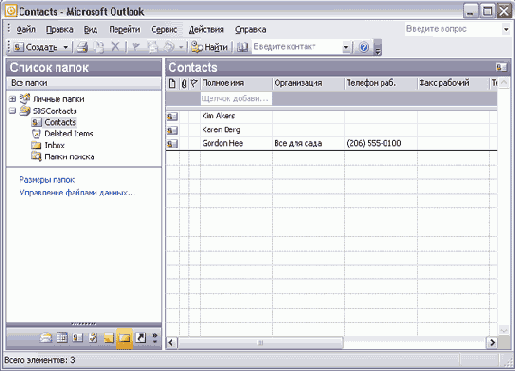Screen dimensions: 515x371
Task: Sort by the attachment column header
Action: 184,83
